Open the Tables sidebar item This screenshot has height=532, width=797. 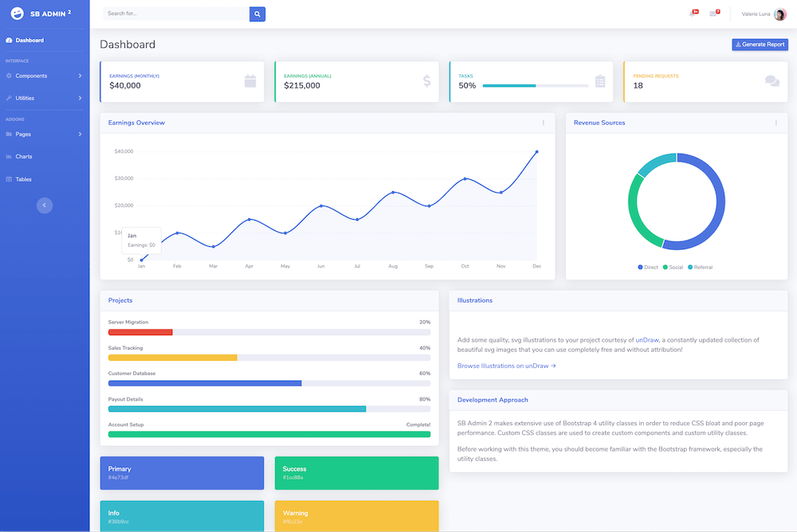tap(23, 179)
